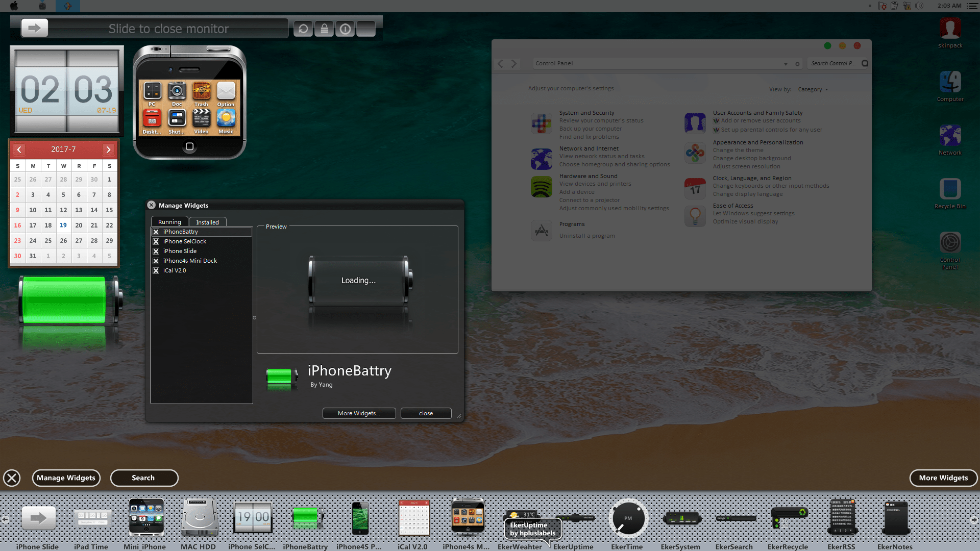Close Manage Widgets dialog with X icon

click(x=151, y=205)
